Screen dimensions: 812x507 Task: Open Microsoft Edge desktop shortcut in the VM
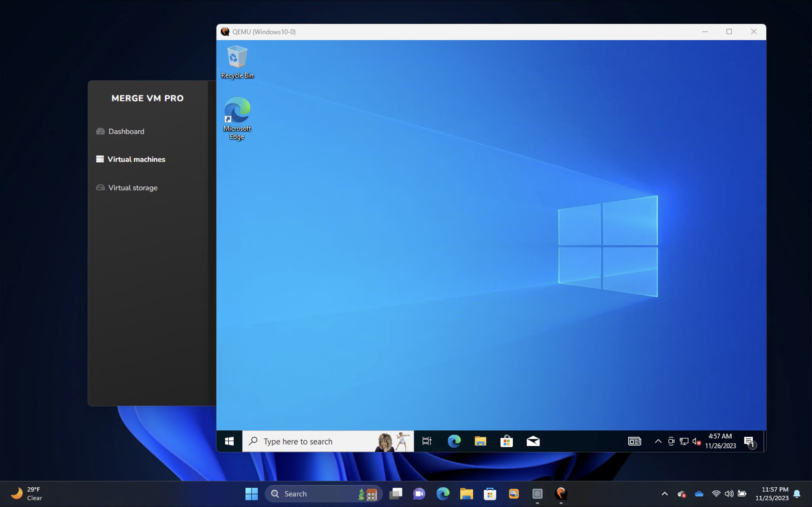tap(237, 117)
